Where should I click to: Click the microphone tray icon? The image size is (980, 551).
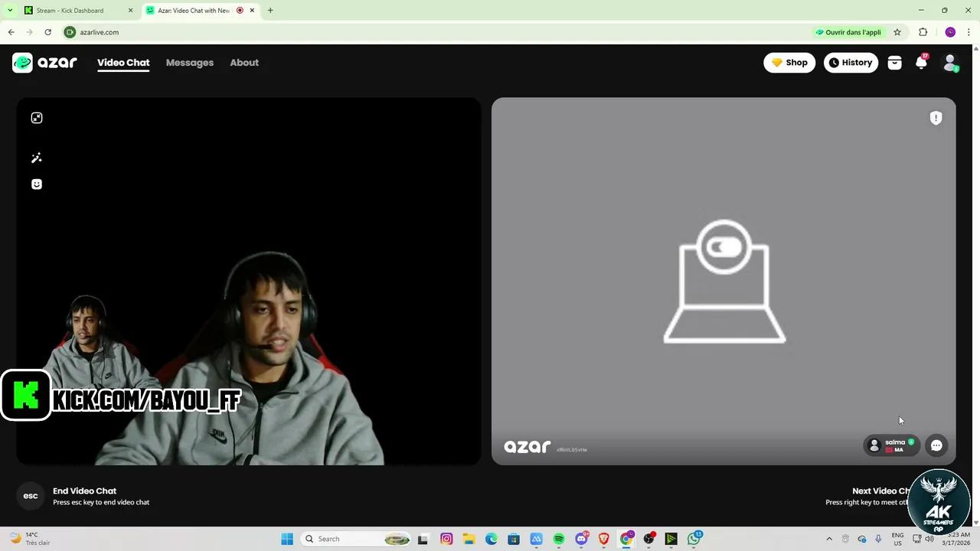tap(878, 539)
